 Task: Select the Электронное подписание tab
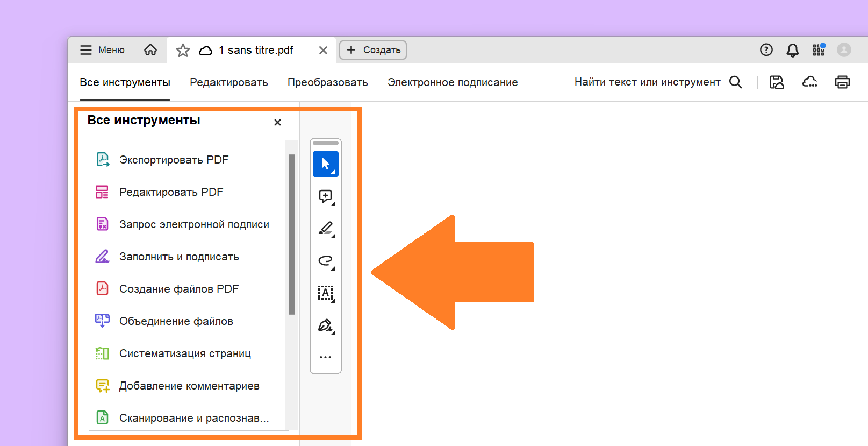453,82
